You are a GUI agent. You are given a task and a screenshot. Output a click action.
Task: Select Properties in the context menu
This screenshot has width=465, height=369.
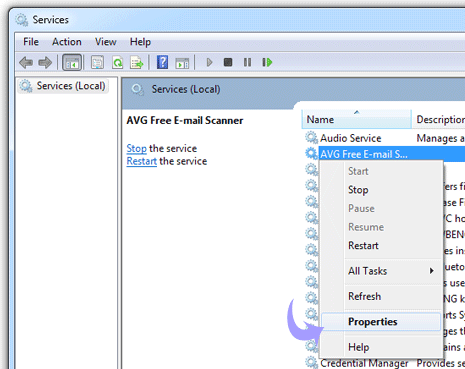pyautogui.click(x=381, y=322)
